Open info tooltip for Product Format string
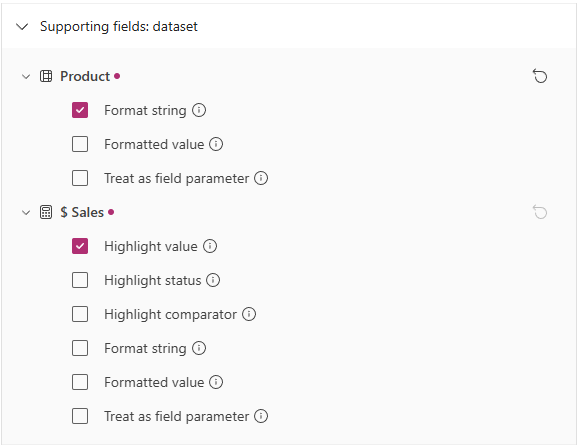This screenshot has height=447, width=578. pyautogui.click(x=199, y=110)
